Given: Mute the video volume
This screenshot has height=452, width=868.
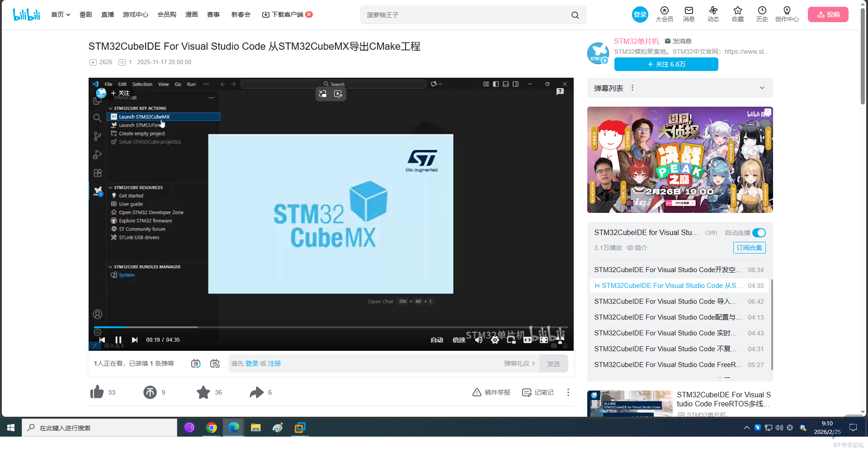Looking at the screenshot, I should (479, 340).
